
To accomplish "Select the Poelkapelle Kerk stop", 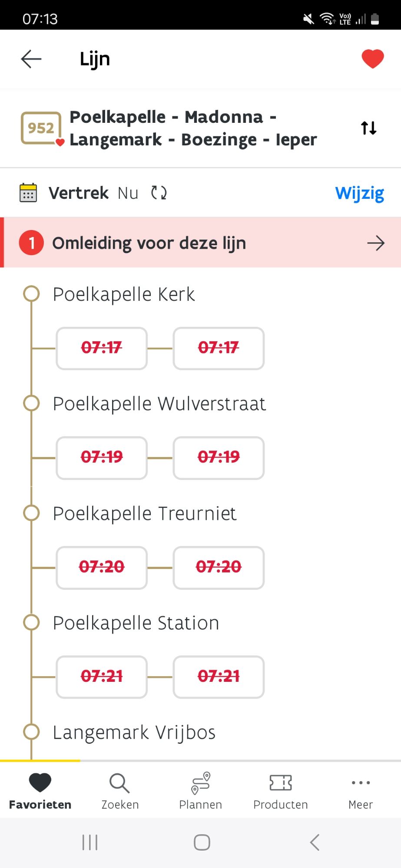I will click(124, 294).
